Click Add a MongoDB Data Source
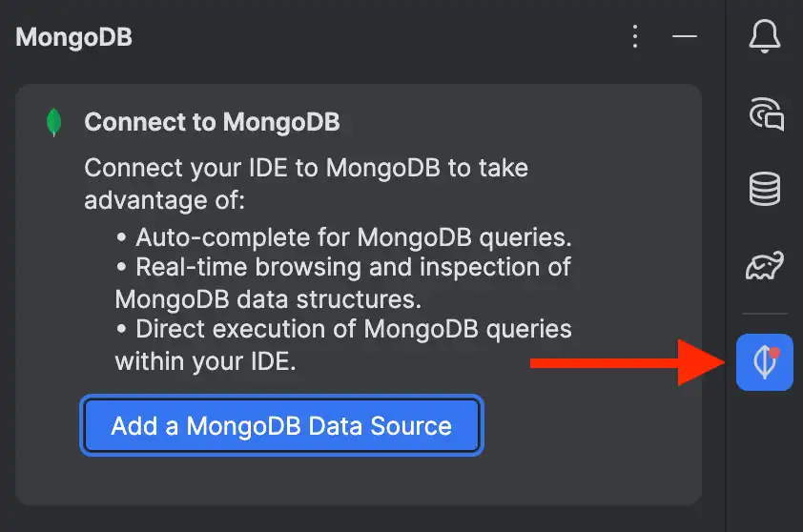 click(x=281, y=425)
